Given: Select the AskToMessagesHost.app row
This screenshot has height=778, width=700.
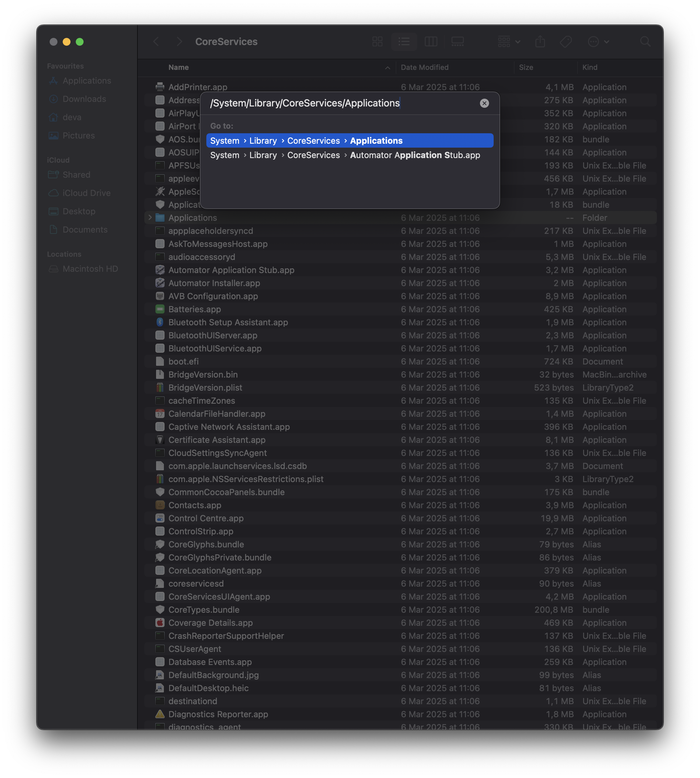Looking at the screenshot, I should coord(400,244).
